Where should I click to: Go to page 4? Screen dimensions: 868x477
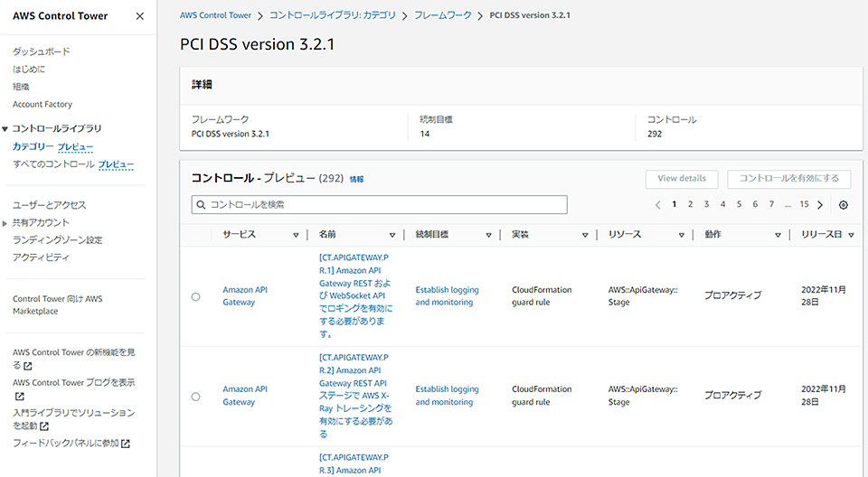[722, 204]
